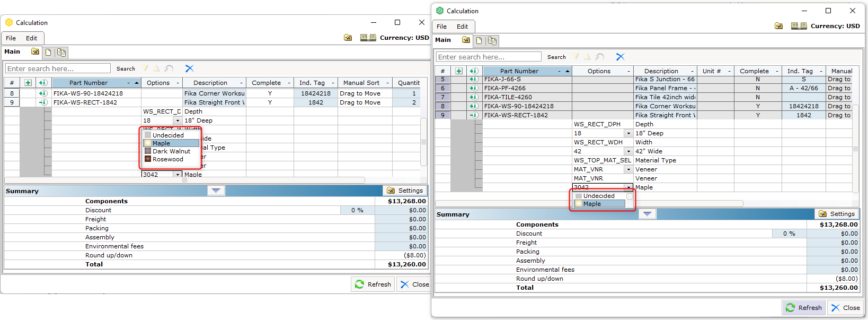Click the green plus header icon in left window

pos(28,83)
